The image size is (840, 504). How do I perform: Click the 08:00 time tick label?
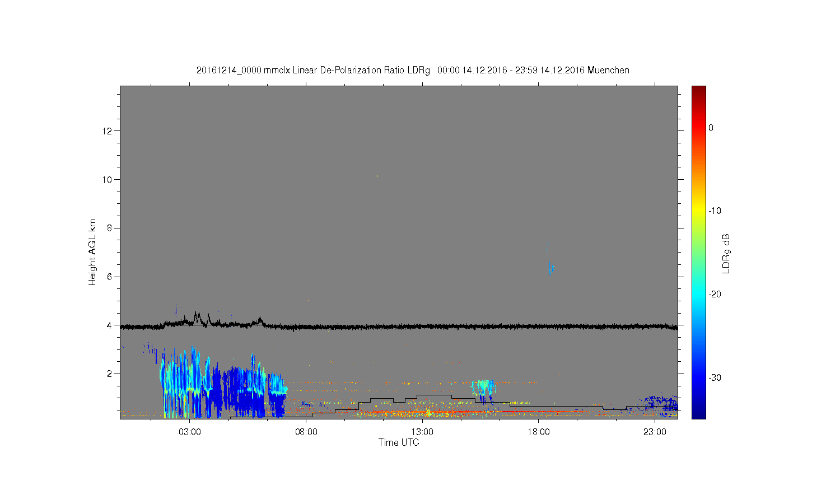click(306, 432)
